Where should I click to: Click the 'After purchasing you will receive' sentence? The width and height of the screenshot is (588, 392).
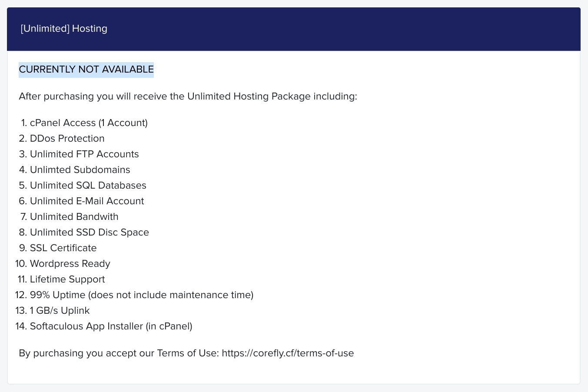pos(188,96)
